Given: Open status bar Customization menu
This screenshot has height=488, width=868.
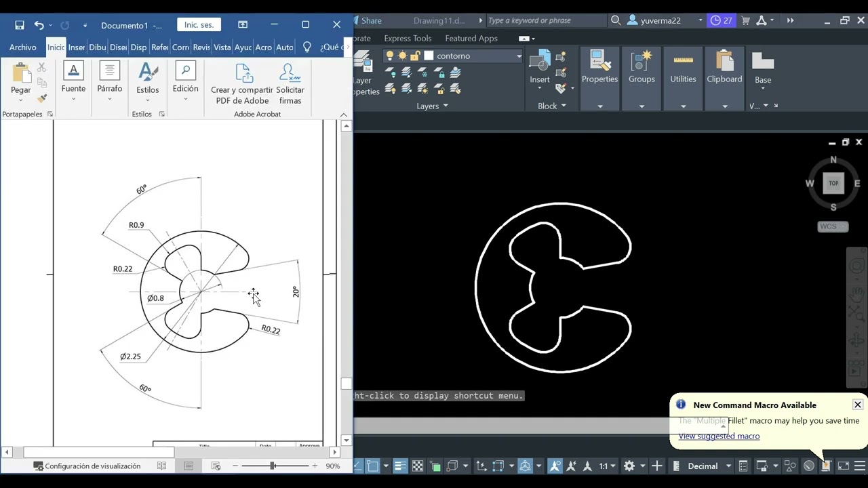Looking at the screenshot, I should click(x=859, y=466).
